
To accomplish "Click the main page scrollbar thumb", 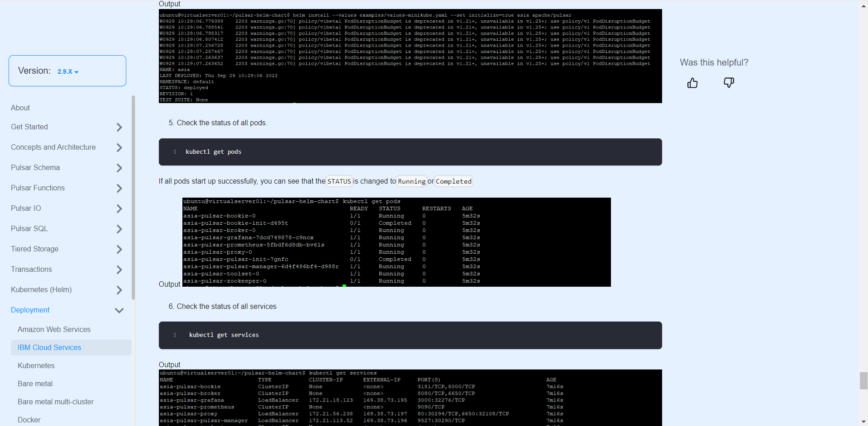I will tap(863, 381).
